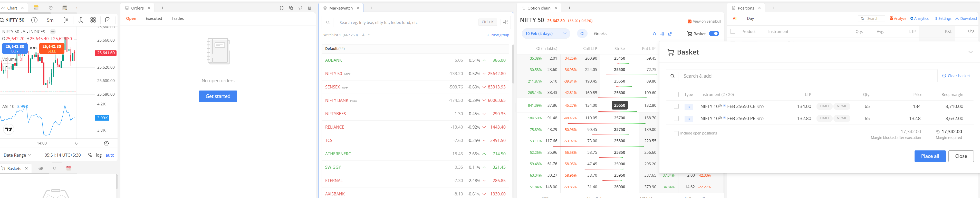Check Include open positions checkbox

coord(676,134)
